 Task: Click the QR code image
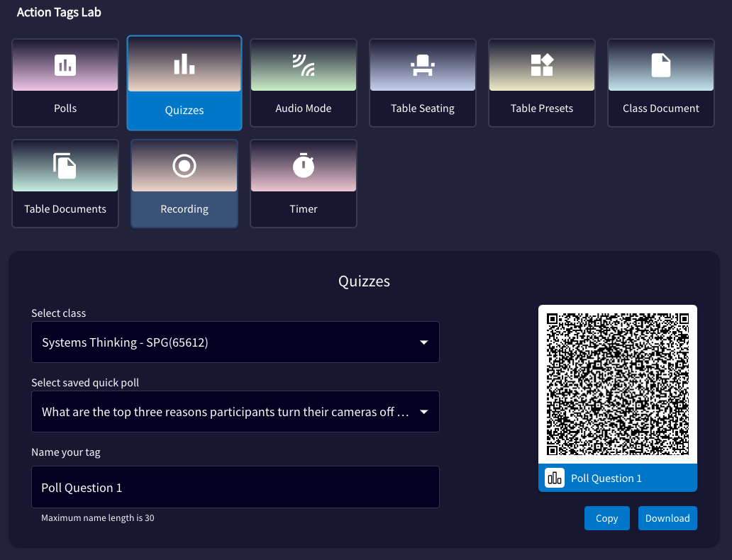618,384
